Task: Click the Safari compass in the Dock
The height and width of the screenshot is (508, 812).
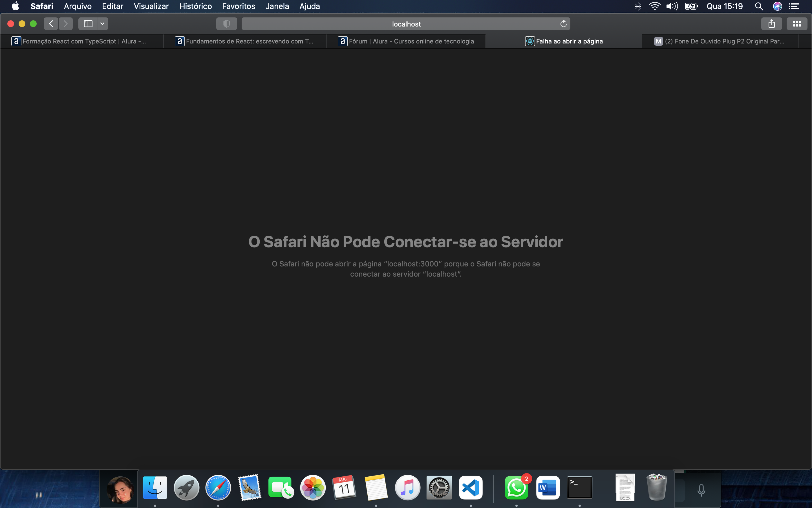Action: [x=218, y=487]
